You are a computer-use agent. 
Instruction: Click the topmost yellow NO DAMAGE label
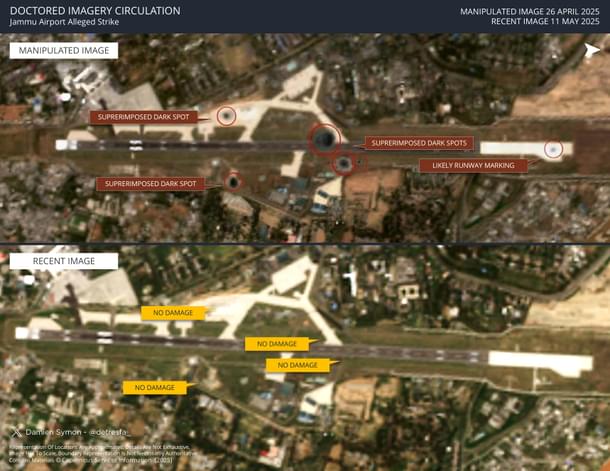click(x=173, y=313)
